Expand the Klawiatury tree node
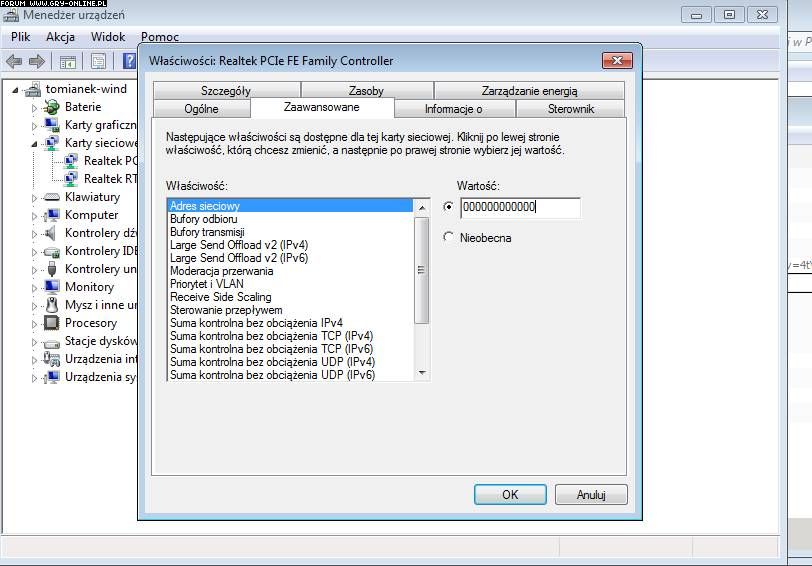The height and width of the screenshot is (566, 812). [x=34, y=198]
